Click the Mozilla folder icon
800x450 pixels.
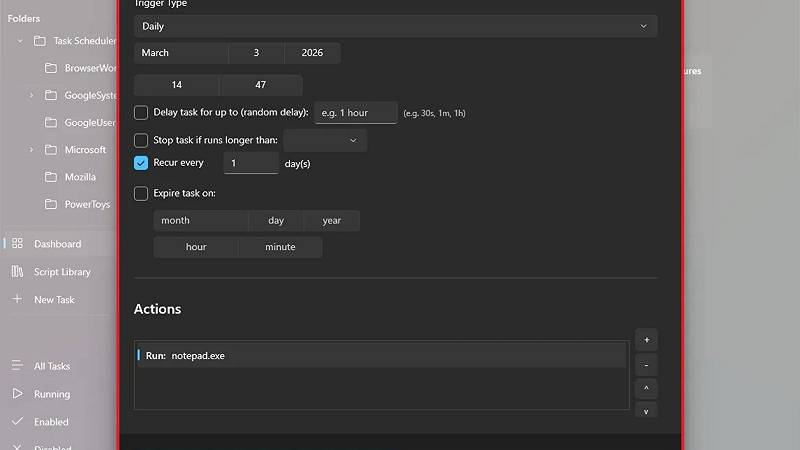coord(51,177)
